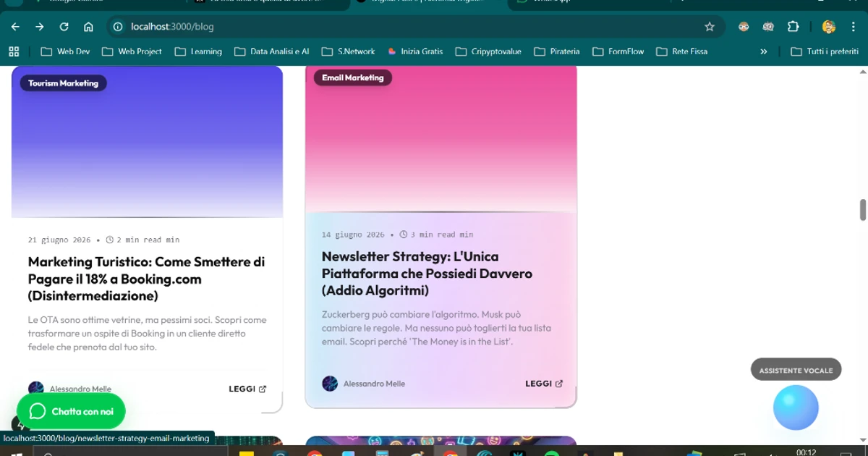Open the apps grid icon in bookmarks bar
Viewport: 868px width, 456px height.
13,51
